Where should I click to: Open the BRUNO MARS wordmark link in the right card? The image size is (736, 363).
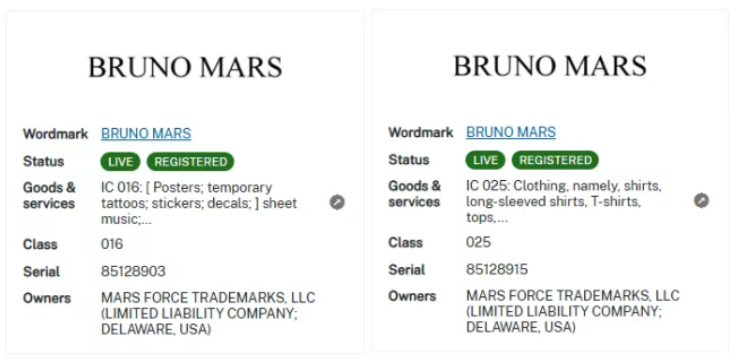point(511,132)
